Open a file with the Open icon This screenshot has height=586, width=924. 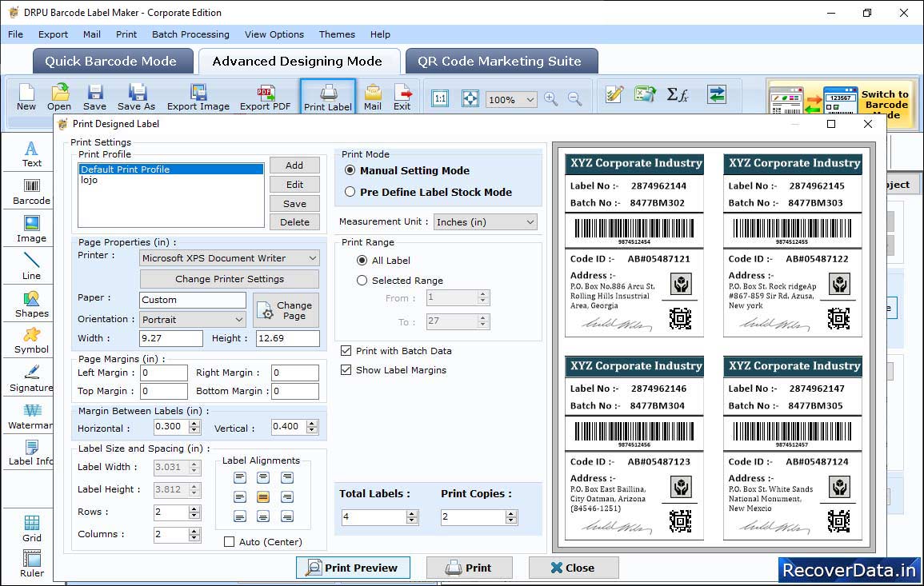[x=59, y=98]
